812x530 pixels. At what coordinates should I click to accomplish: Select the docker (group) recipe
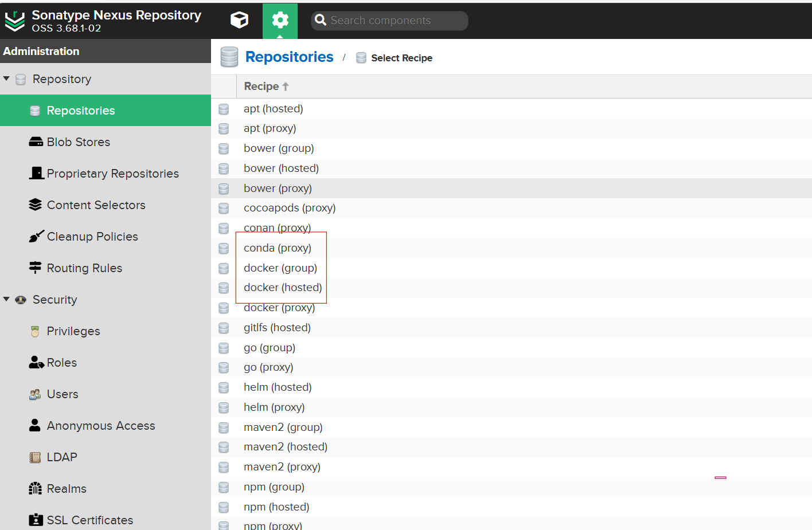[512, 268]
